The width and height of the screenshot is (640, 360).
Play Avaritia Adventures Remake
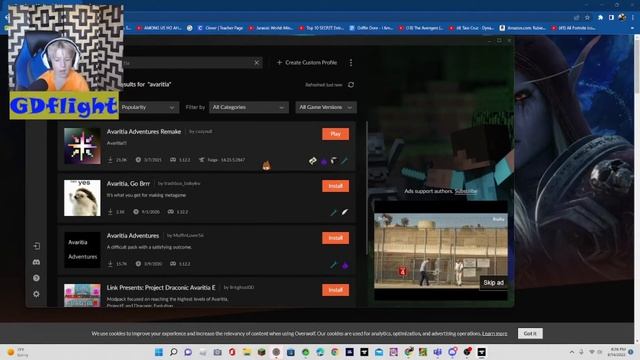pos(336,134)
